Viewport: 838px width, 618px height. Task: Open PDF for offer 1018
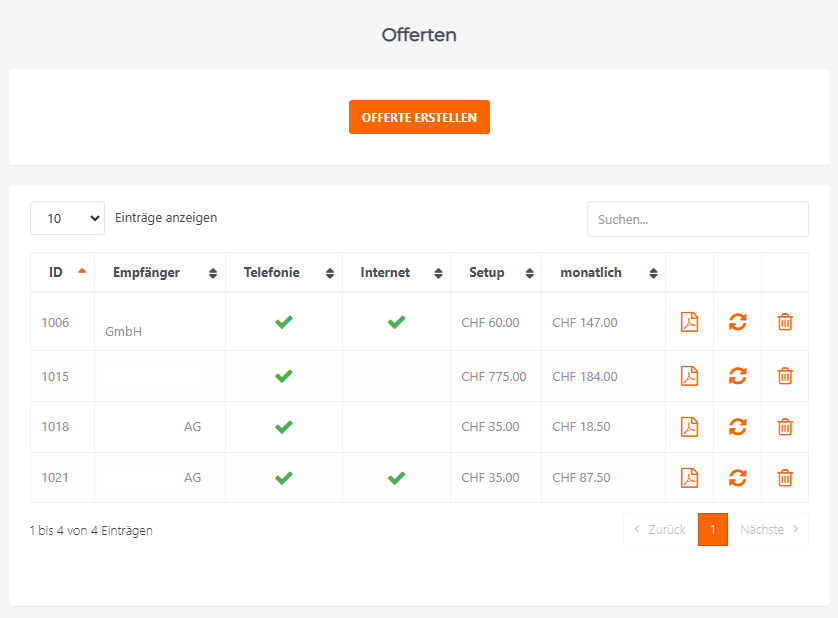coord(689,427)
